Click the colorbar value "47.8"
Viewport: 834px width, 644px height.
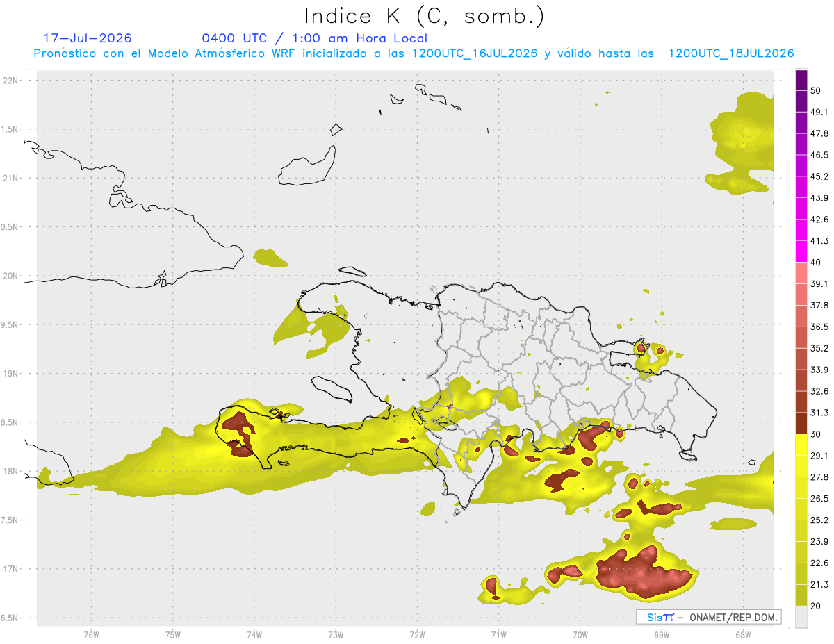pos(819,133)
